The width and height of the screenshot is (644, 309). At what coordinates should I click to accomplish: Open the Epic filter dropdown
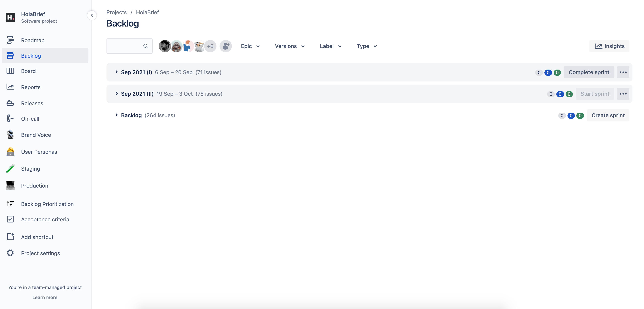250,46
